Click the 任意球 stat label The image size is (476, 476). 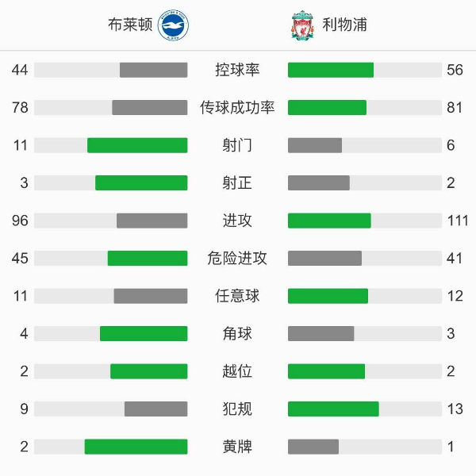pyautogui.click(x=237, y=296)
